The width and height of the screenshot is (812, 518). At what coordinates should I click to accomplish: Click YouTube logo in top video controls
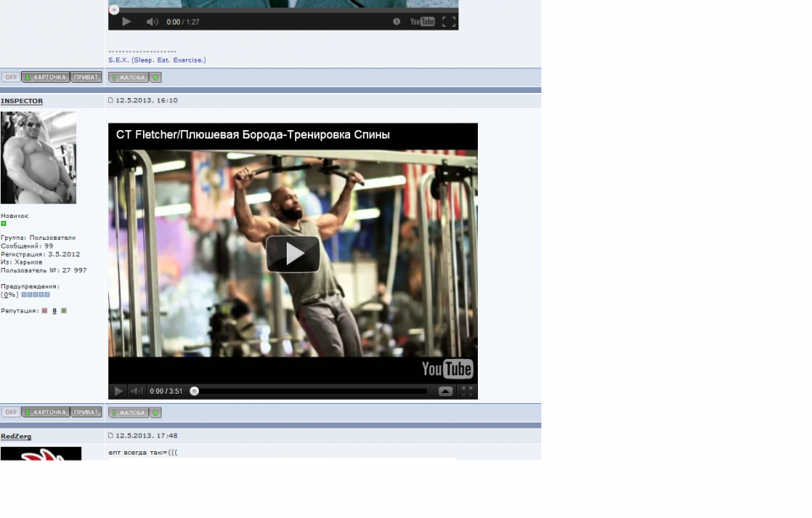tap(422, 22)
